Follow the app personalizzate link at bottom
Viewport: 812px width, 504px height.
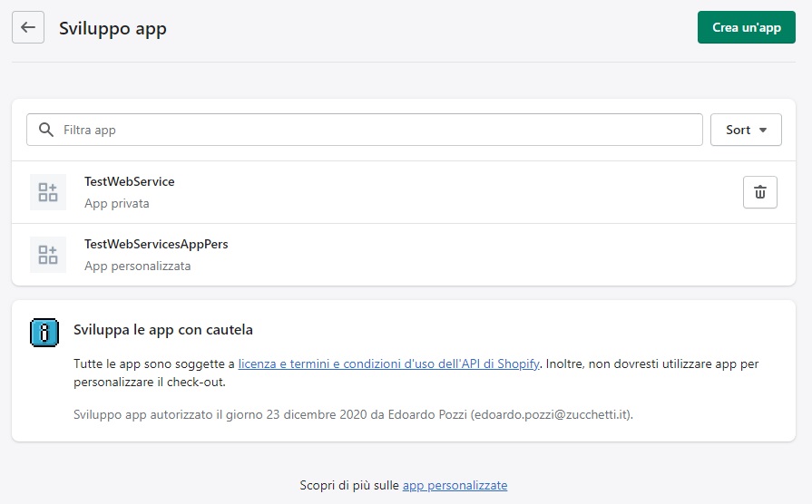455,485
